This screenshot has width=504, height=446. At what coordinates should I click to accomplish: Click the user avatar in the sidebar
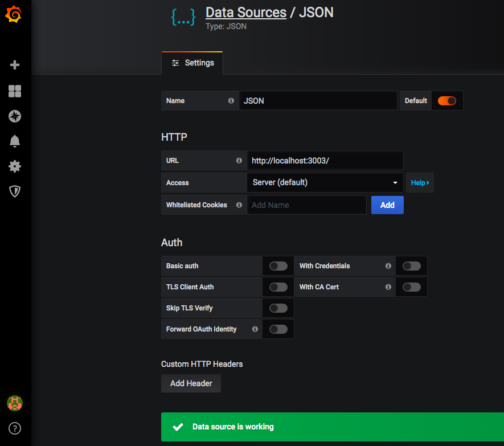click(x=14, y=403)
